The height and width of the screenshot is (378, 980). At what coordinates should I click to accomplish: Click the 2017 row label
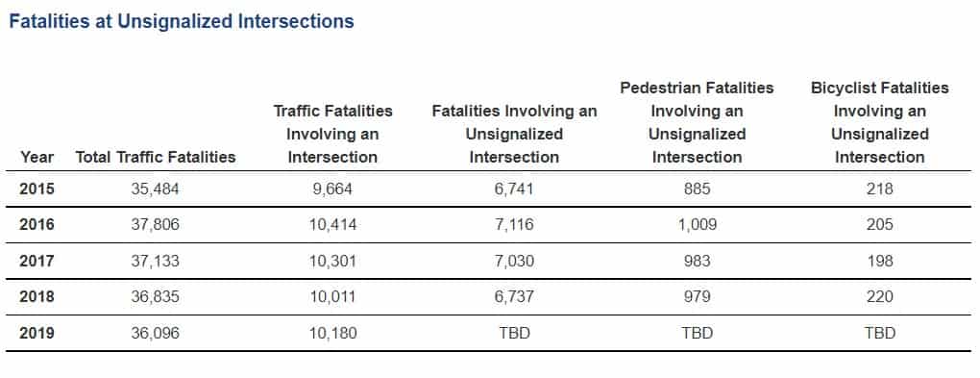click(37, 261)
